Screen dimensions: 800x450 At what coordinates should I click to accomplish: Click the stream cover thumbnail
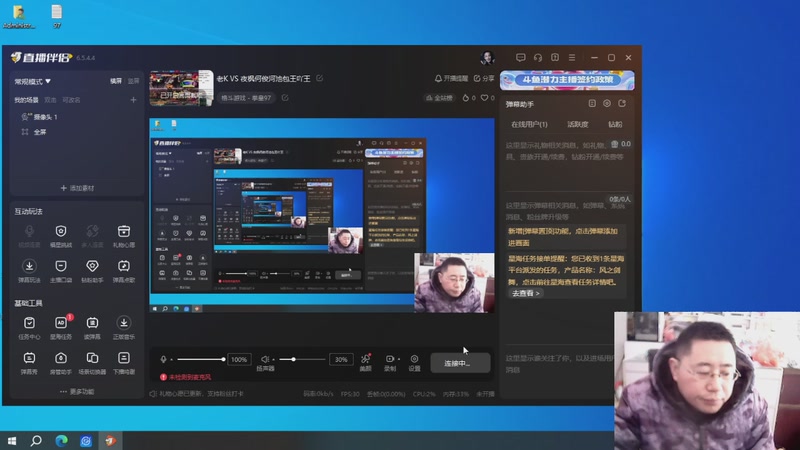click(x=181, y=88)
